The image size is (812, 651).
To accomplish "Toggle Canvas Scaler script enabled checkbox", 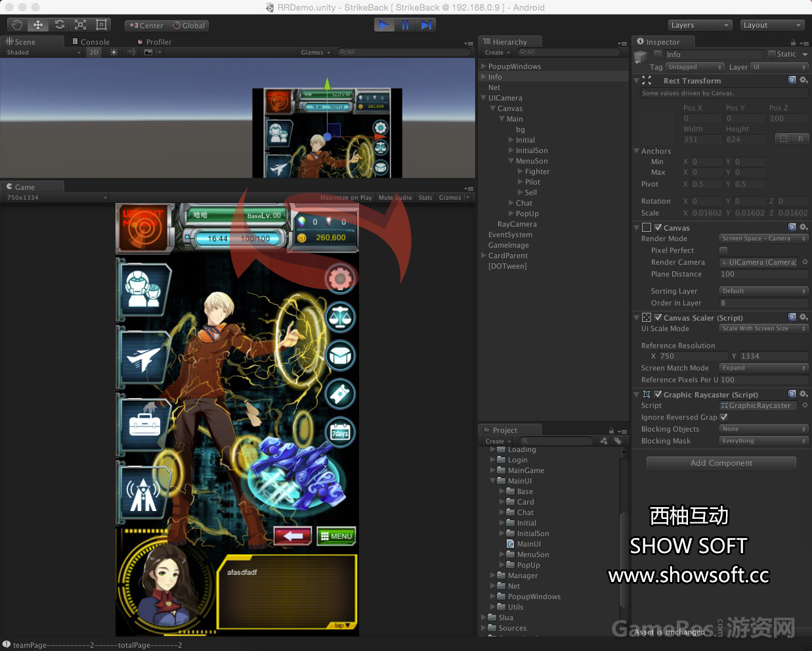I will tap(658, 317).
